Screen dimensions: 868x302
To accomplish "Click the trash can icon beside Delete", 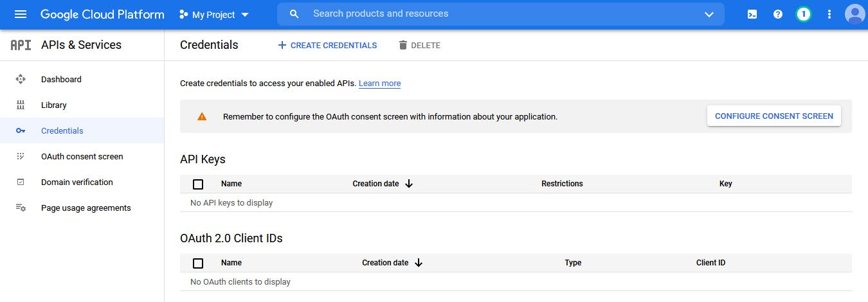I will pos(403,45).
